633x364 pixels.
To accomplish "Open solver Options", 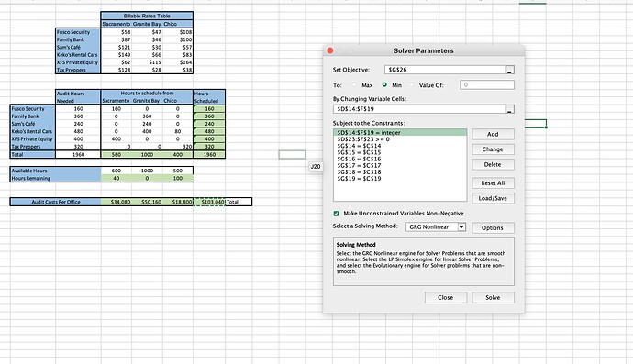I will point(493,227).
